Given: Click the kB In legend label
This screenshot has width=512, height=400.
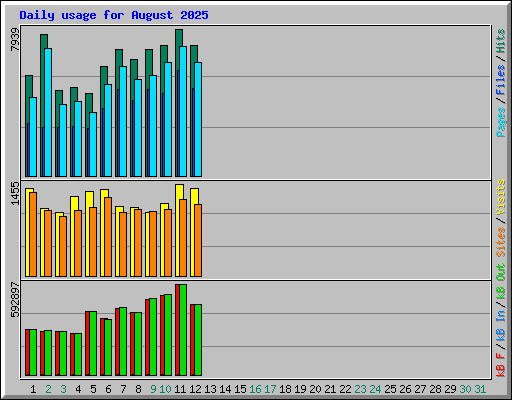Looking at the screenshot, I should tap(501, 326).
